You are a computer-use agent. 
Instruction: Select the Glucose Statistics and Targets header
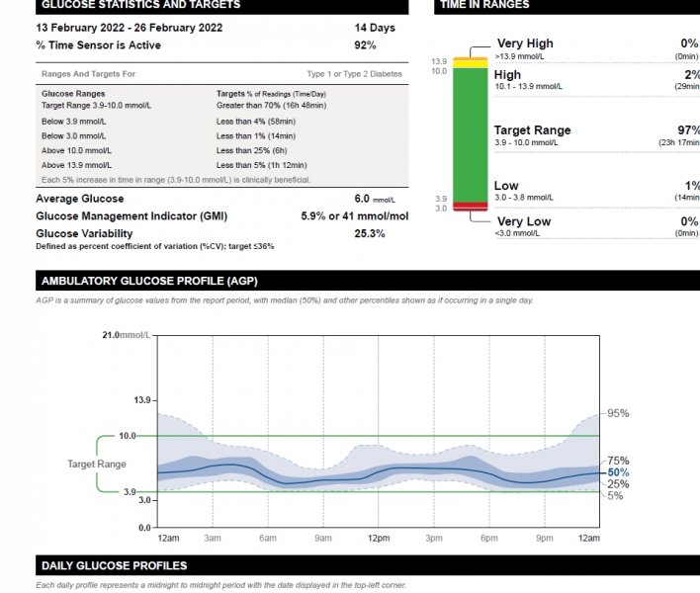tap(140, 5)
